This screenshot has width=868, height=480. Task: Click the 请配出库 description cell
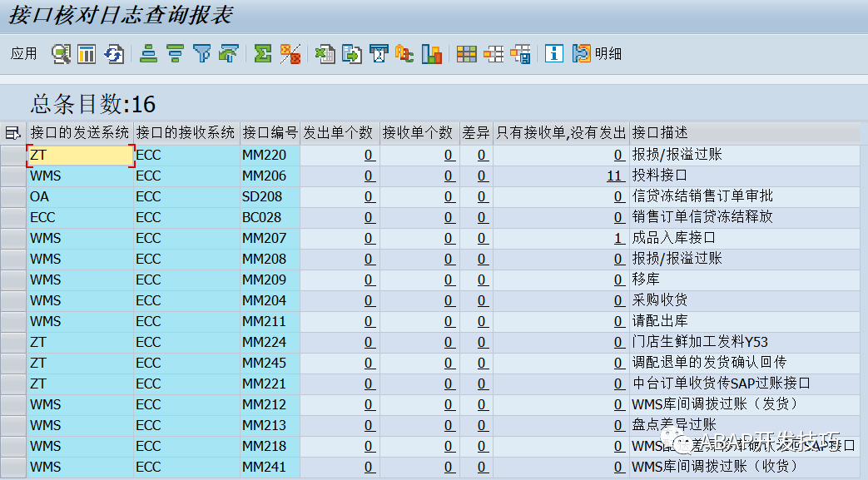click(745, 322)
